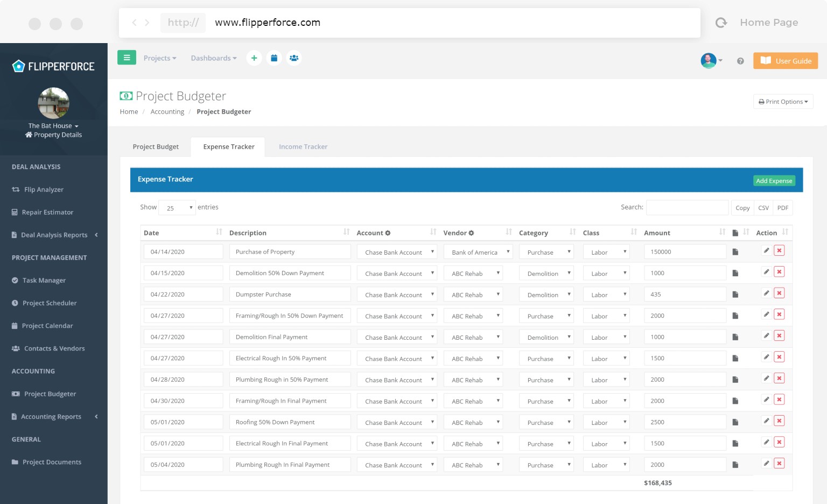Open the Projects dropdown menu
This screenshot has width=827, height=504.
160,58
